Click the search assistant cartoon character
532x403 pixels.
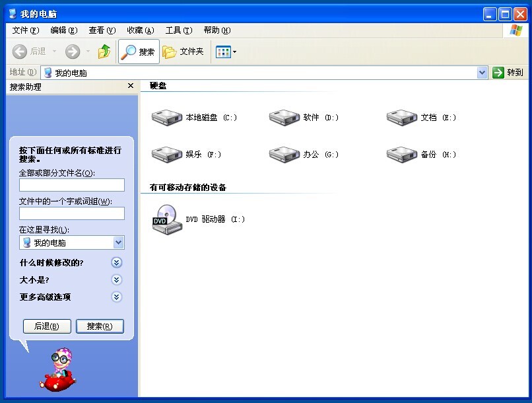59,369
